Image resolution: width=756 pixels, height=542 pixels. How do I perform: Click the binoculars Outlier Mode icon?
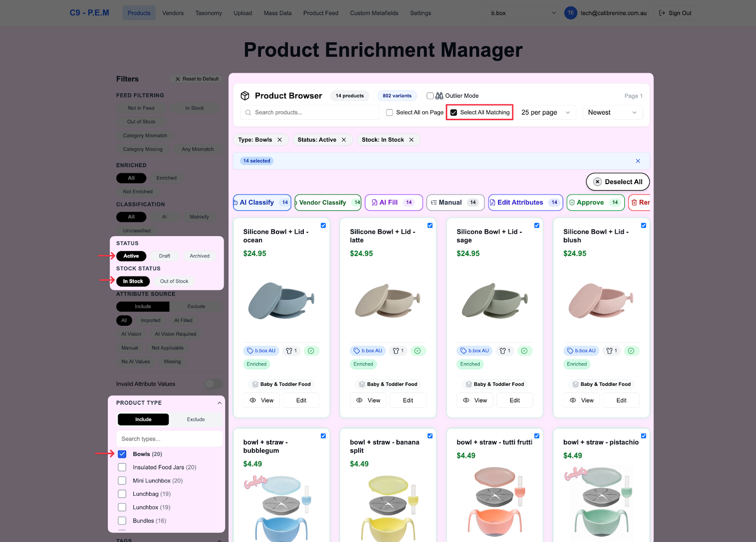pyautogui.click(x=439, y=96)
